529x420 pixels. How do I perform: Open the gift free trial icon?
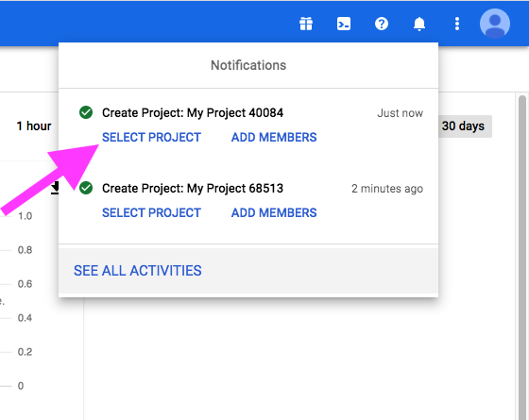pos(306,24)
